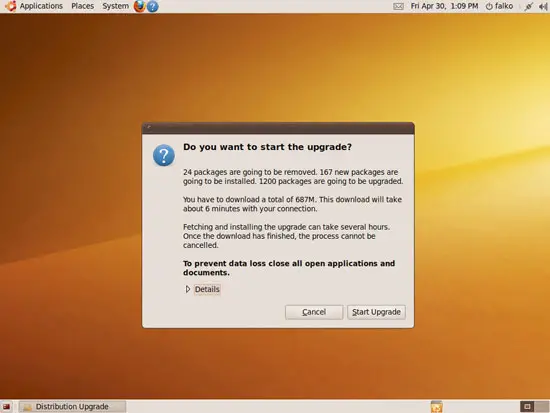Launch Firefox from the top panel
Viewport: 550px width, 413px height.
pos(140,6)
